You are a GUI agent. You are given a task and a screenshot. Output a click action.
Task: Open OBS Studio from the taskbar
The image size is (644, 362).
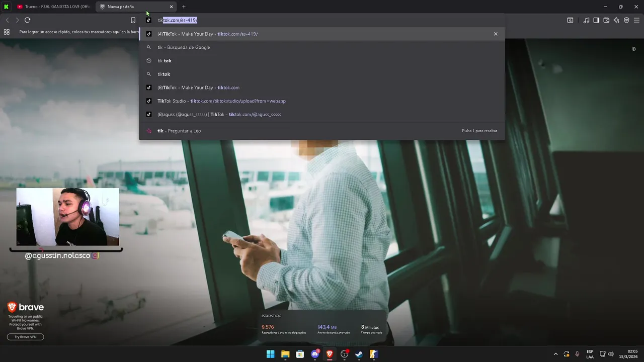tap(345, 354)
